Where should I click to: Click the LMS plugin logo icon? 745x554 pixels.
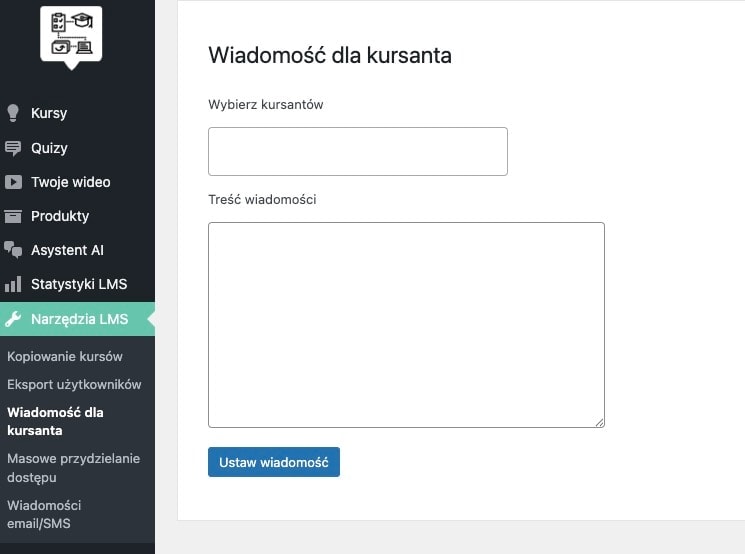click(x=71, y=36)
